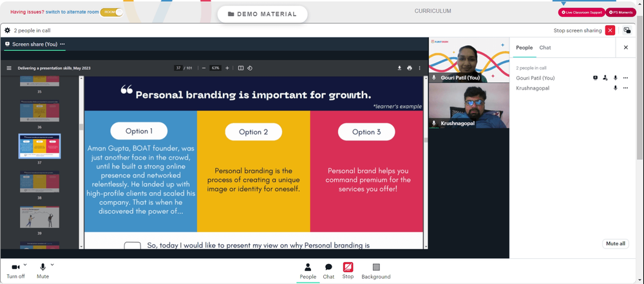
Task: Switch to the Chat tab
Action: [545, 48]
